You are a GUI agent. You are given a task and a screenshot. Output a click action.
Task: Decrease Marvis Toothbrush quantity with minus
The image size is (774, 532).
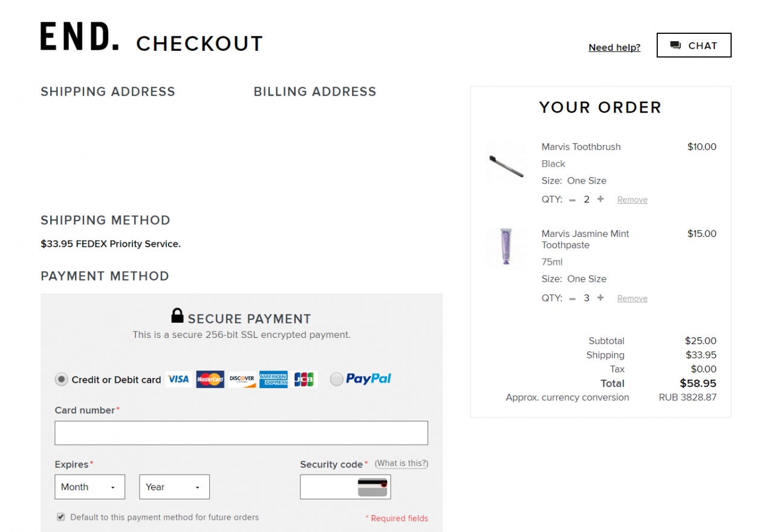(572, 199)
